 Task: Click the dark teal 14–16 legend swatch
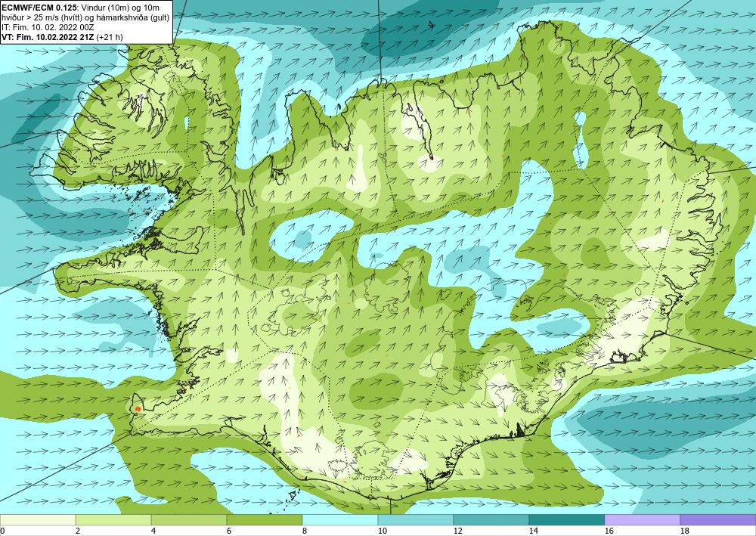pyautogui.click(x=567, y=520)
